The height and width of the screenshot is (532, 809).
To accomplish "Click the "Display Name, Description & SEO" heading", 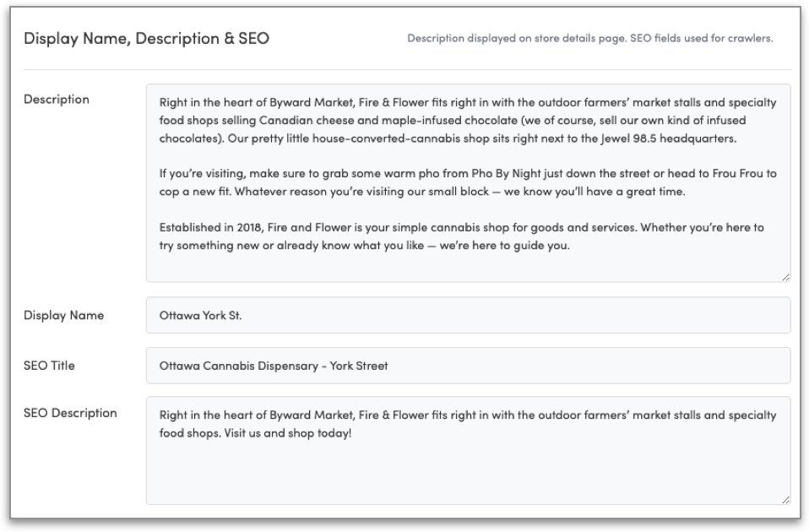I will (x=147, y=39).
